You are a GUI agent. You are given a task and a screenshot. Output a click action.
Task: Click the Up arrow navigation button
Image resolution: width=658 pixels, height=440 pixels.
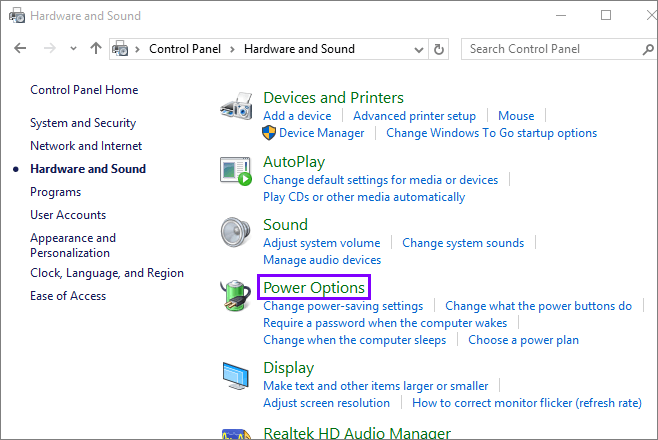coord(96,48)
